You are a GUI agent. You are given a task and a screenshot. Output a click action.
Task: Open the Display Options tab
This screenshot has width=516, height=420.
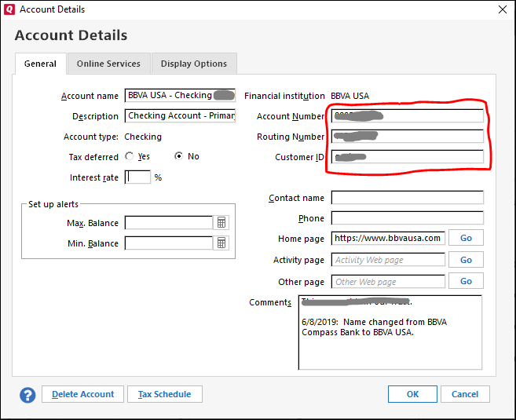coord(194,64)
